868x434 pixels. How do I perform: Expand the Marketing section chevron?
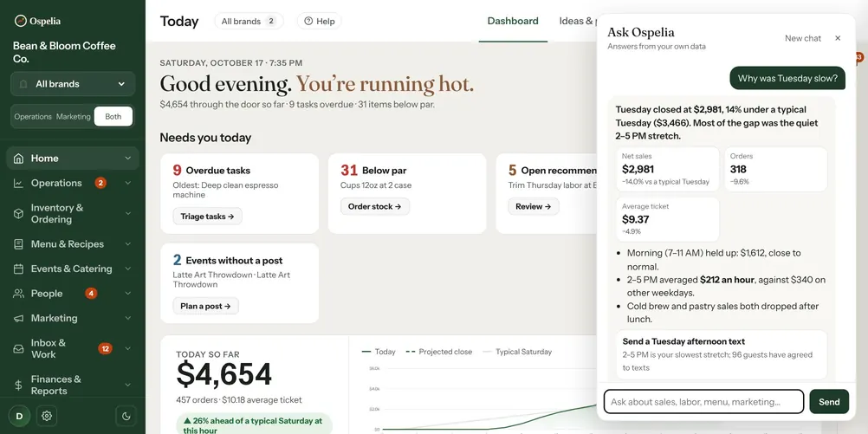click(128, 318)
